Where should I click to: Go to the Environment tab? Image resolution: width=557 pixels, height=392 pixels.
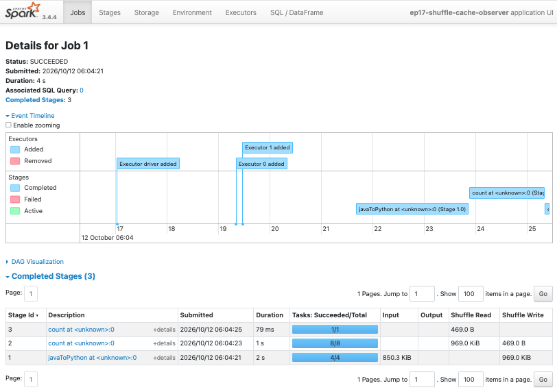[192, 12]
